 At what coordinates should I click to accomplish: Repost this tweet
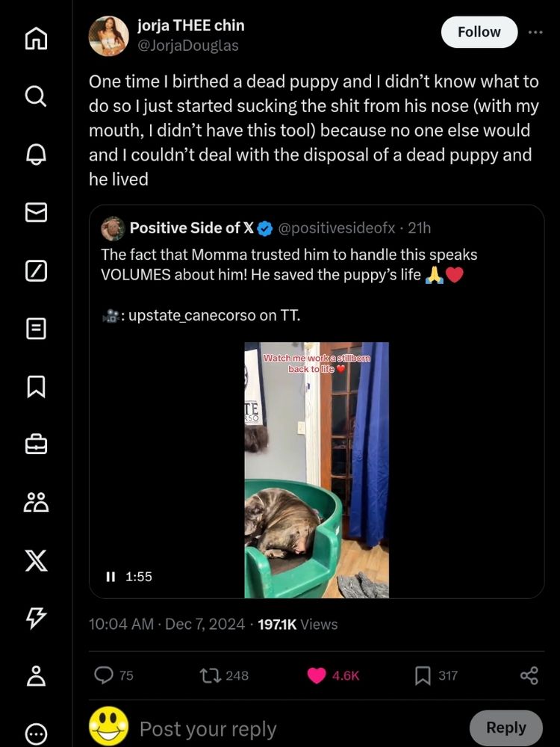(211, 675)
